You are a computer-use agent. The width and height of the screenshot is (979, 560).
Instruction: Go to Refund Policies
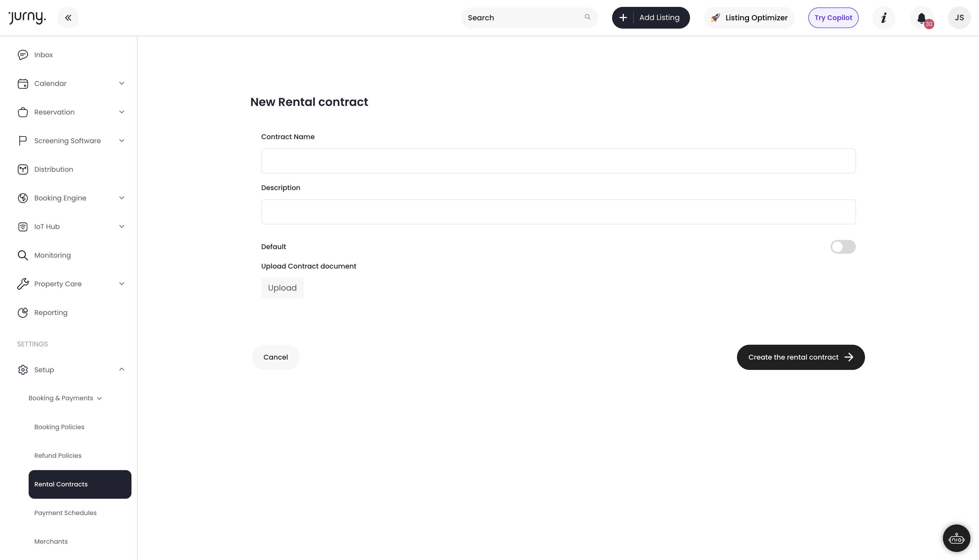[58, 456]
